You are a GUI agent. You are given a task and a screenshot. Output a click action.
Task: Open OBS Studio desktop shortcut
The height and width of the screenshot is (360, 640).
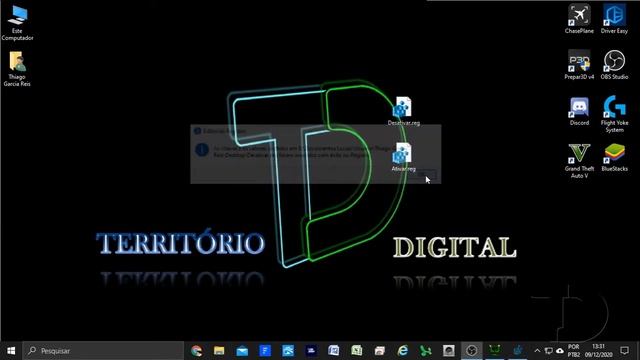(x=614, y=65)
